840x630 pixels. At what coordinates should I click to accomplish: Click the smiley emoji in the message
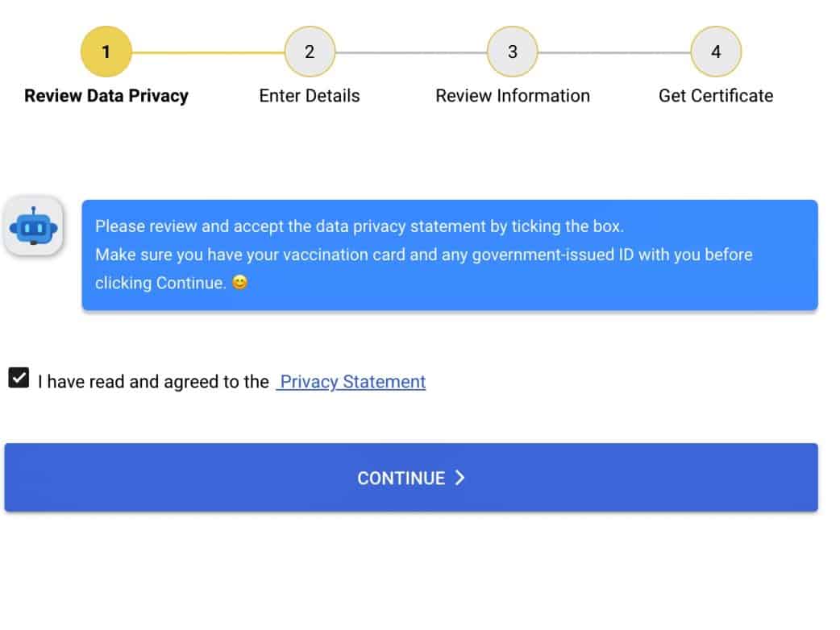[239, 283]
